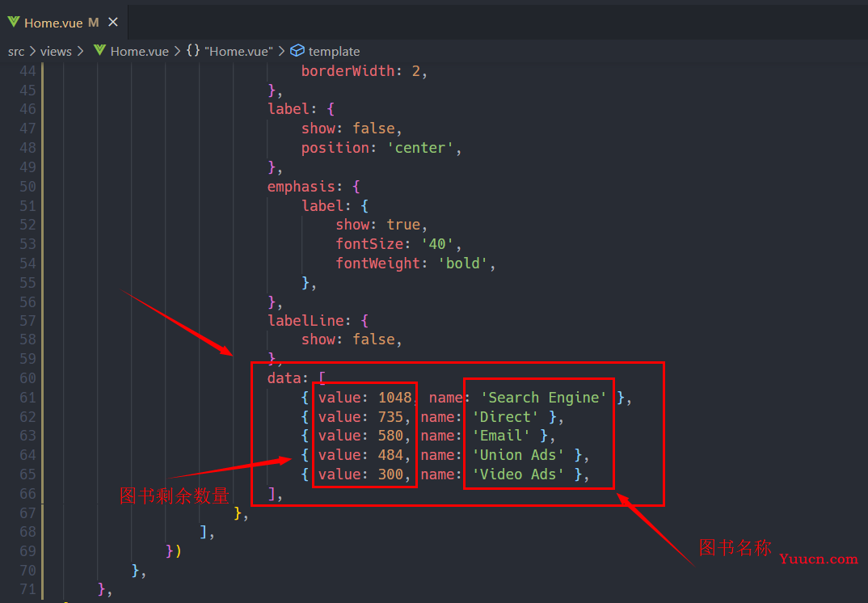Viewport: 868px width, 603px height.
Task: Open views breadcrumb segment
Action: [56, 52]
